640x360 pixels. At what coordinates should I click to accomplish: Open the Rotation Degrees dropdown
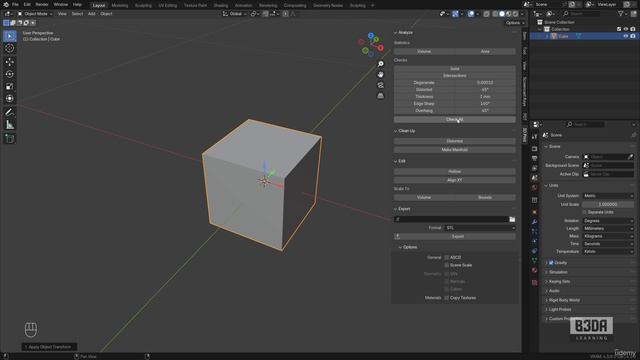608,221
